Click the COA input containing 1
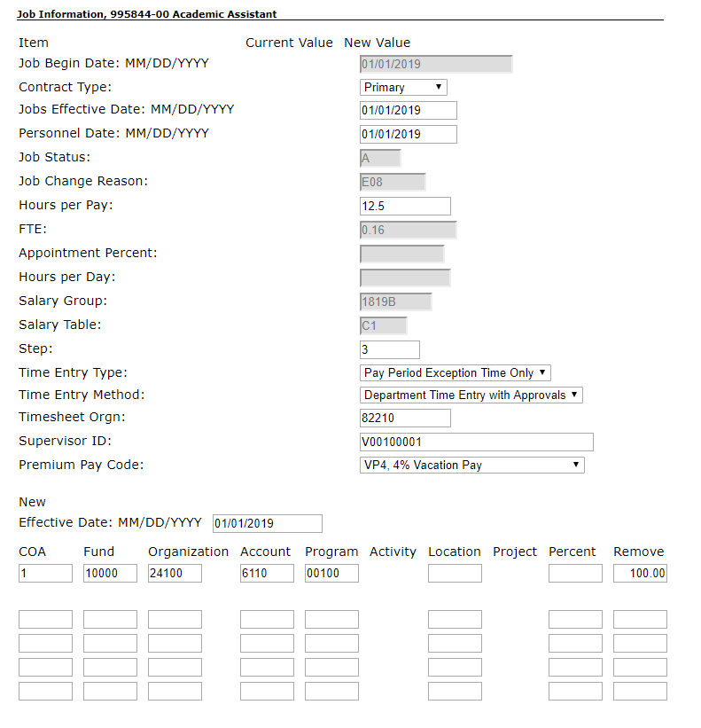Screen dimensions: 701x728 click(44, 573)
